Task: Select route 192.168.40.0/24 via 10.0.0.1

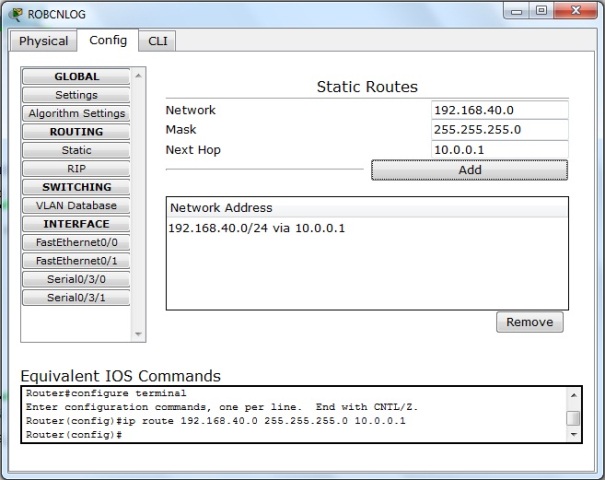Action: [x=257, y=228]
